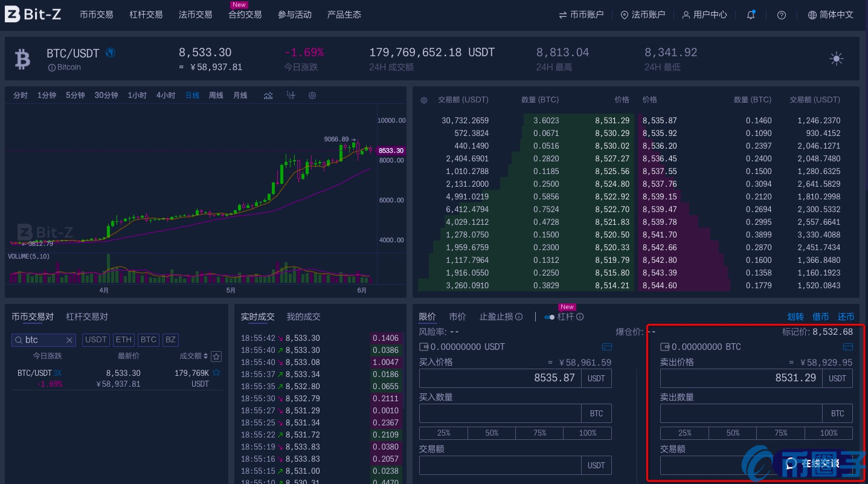This screenshot has width=868, height=484.
Task: Go to 合约交易 in top navigation
Action: click(x=245, y=15)
